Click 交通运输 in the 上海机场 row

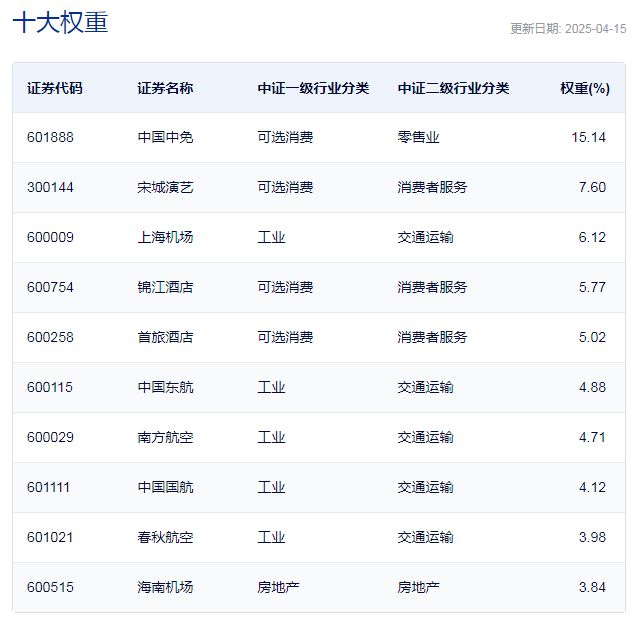[425, 237]
